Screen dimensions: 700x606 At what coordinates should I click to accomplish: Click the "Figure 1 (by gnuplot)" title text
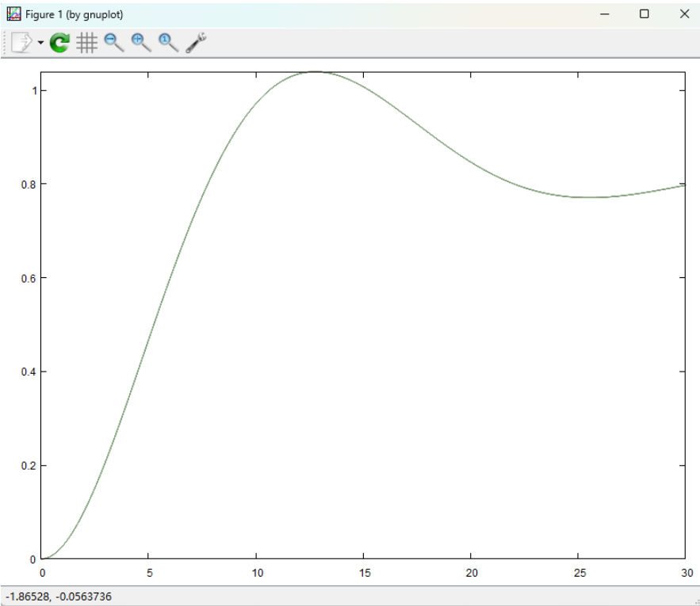[75, 14]
